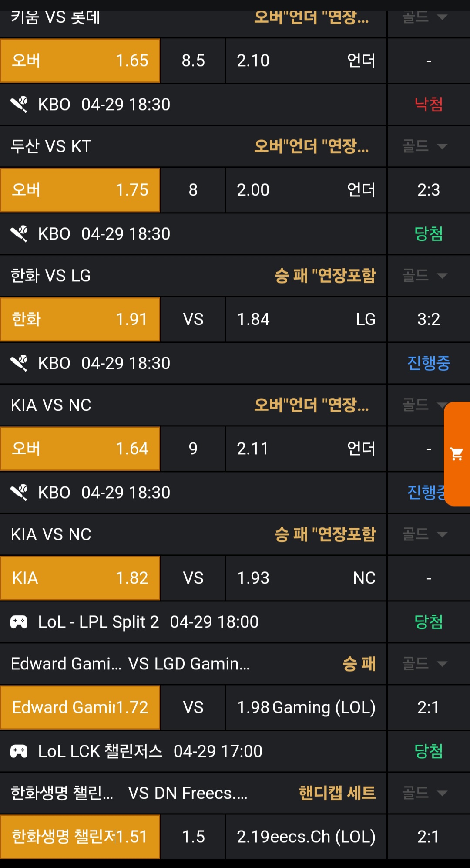Toggle KIA 1.82 win bet
This screenshot has width=470, height=868.
tap(81, 578)
